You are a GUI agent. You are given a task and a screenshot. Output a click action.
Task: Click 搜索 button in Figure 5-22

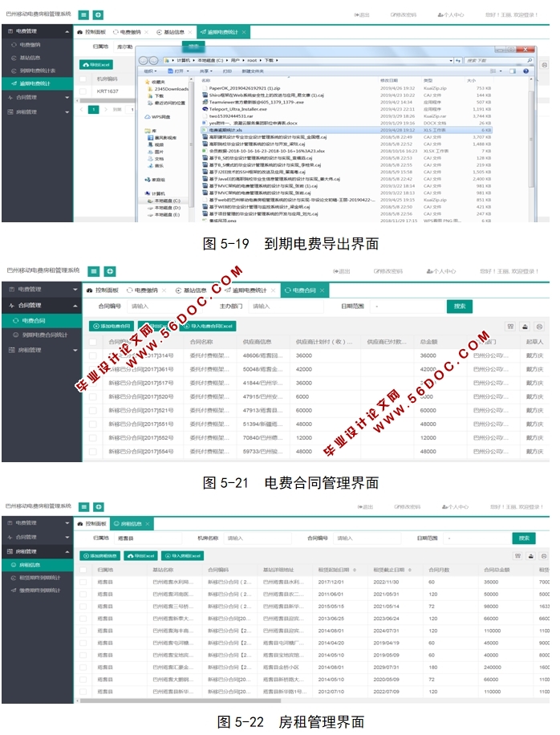(x=524, y=538)
